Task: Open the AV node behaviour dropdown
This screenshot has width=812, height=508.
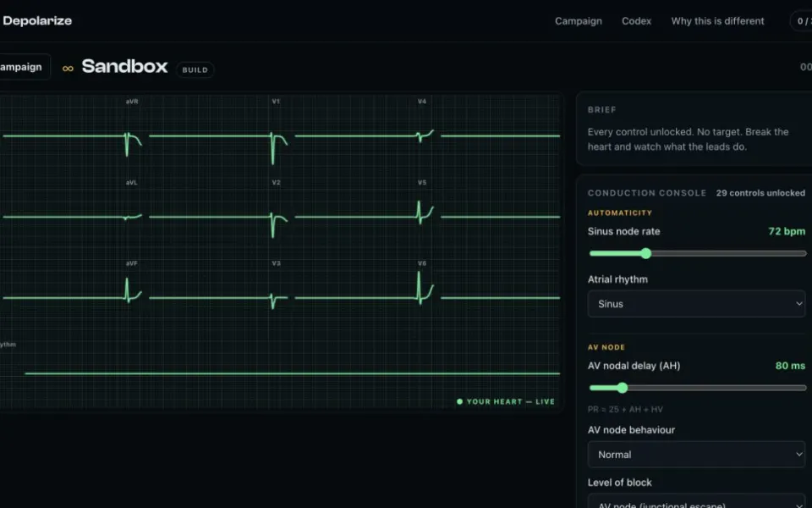Action: coord(696,455)
